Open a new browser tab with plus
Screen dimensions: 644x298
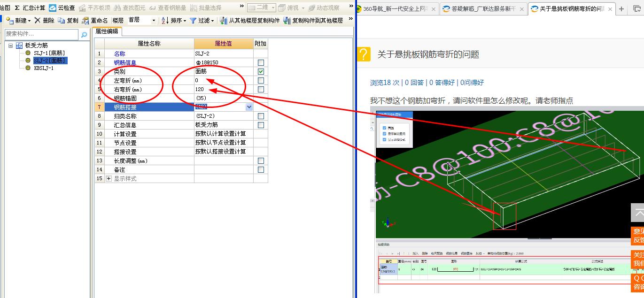621,9
